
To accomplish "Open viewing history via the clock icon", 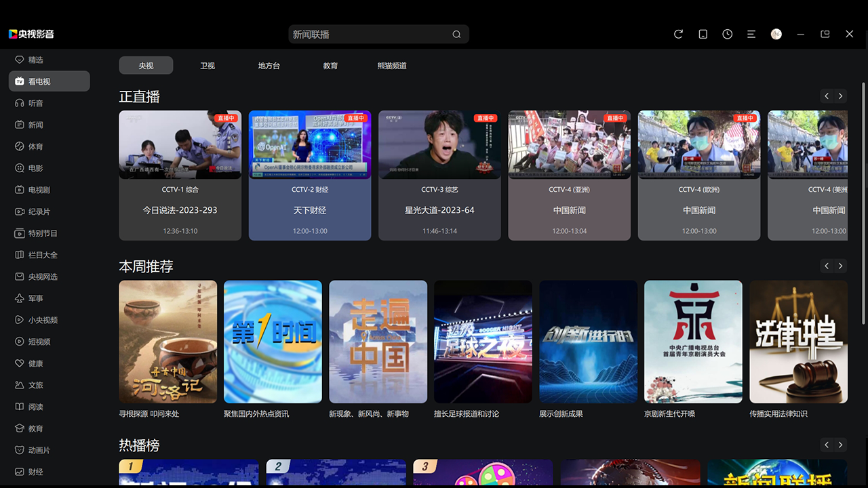I will point(727,34).
